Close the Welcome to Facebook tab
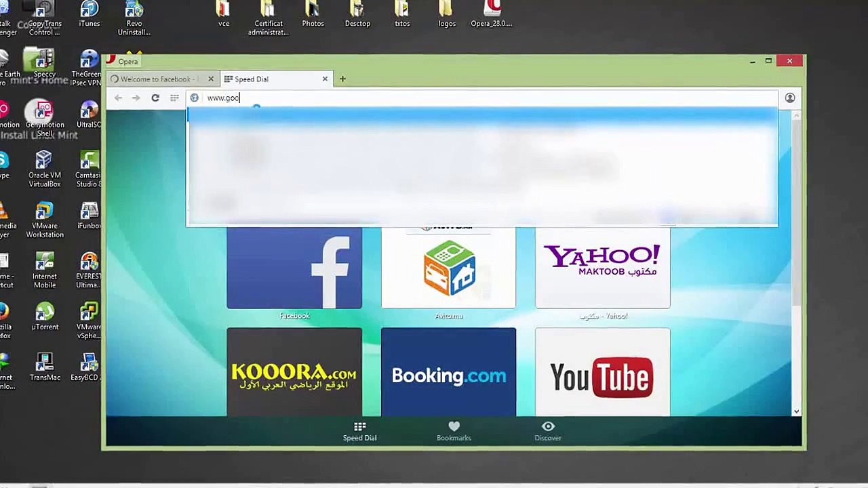This screenshot has width=868, height=488. [x=210, y=79]
